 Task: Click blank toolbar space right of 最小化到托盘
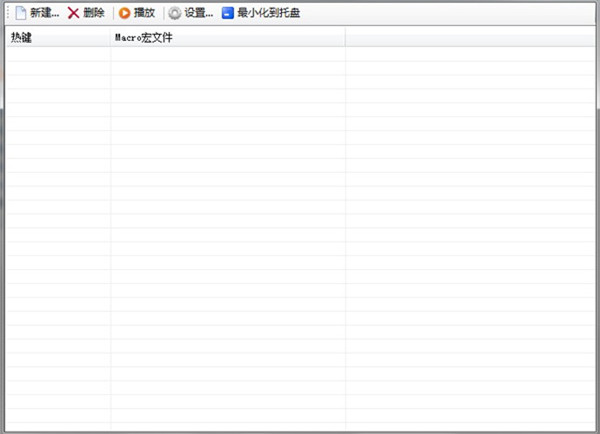tap(450, 14)
